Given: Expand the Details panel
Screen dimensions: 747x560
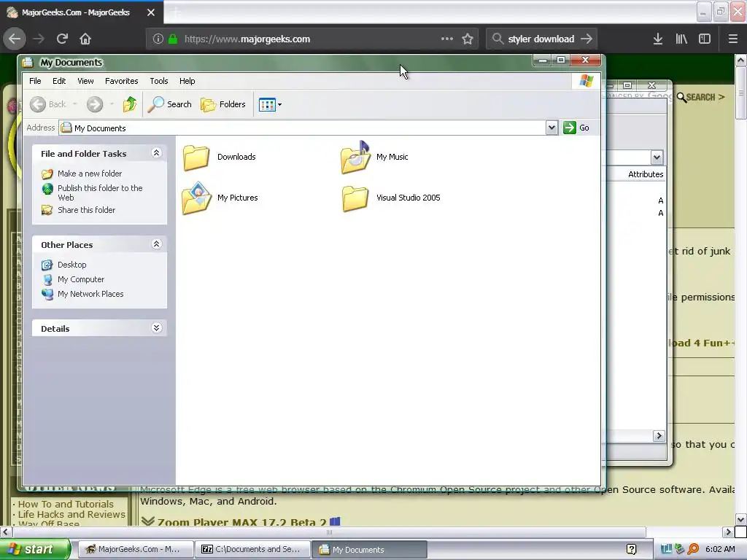Looking at the screenshot, I should 156,328.
